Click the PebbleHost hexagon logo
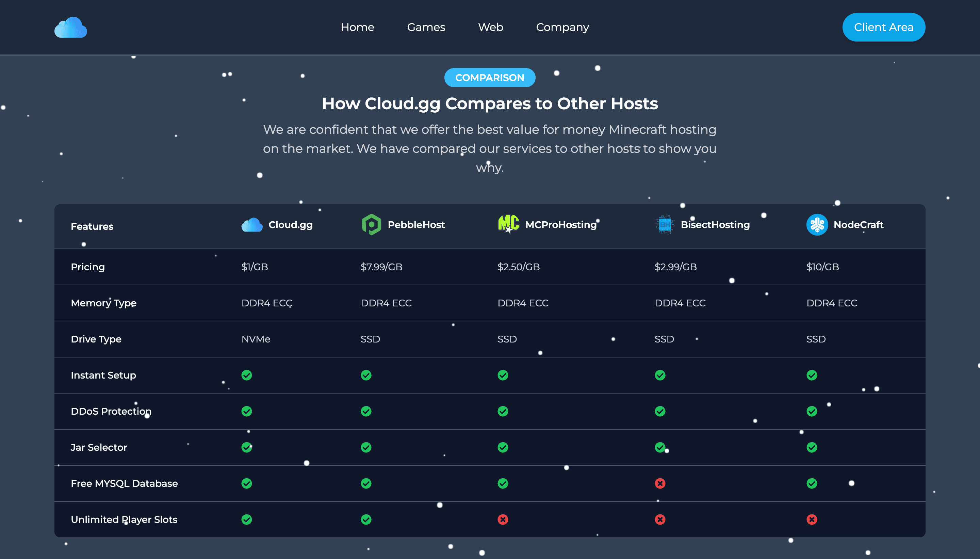This screenshot has width=980, height=559. point(372,225)
